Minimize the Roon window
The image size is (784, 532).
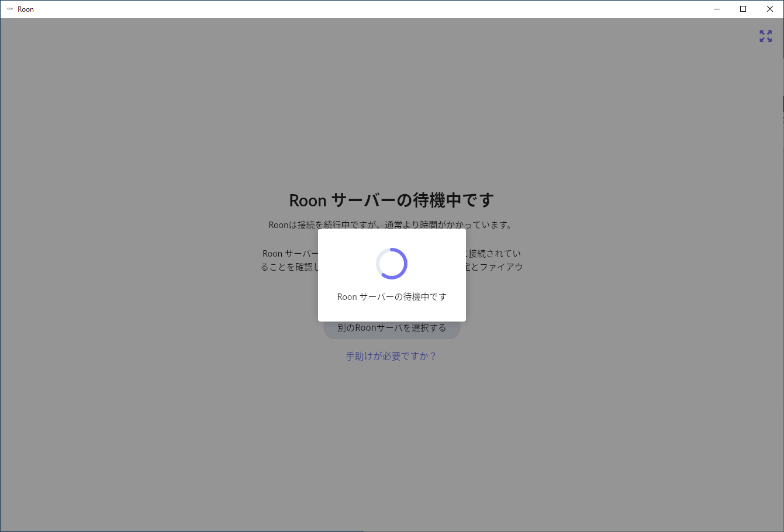tap(716, 9)
